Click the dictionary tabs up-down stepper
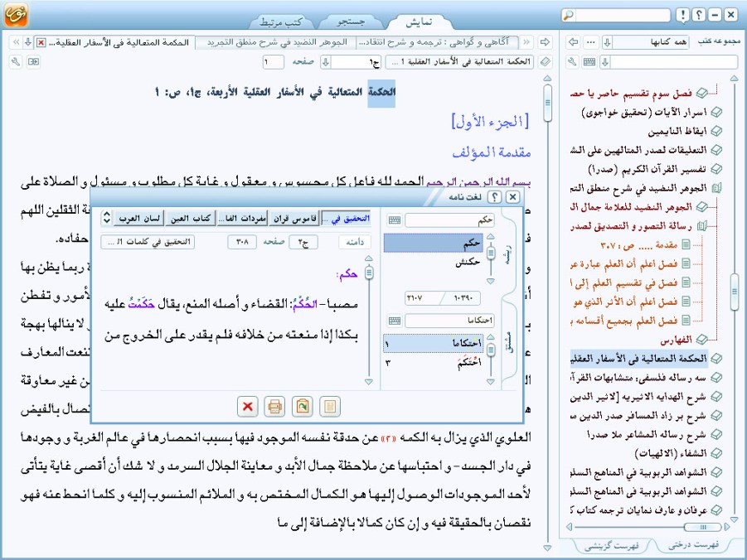 (107, 218)
